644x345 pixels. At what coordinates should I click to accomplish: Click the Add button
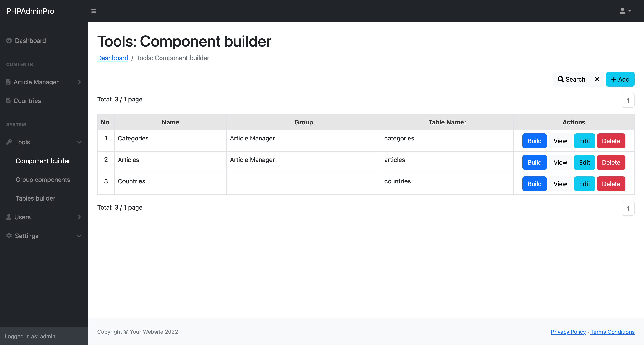[620, 79]
